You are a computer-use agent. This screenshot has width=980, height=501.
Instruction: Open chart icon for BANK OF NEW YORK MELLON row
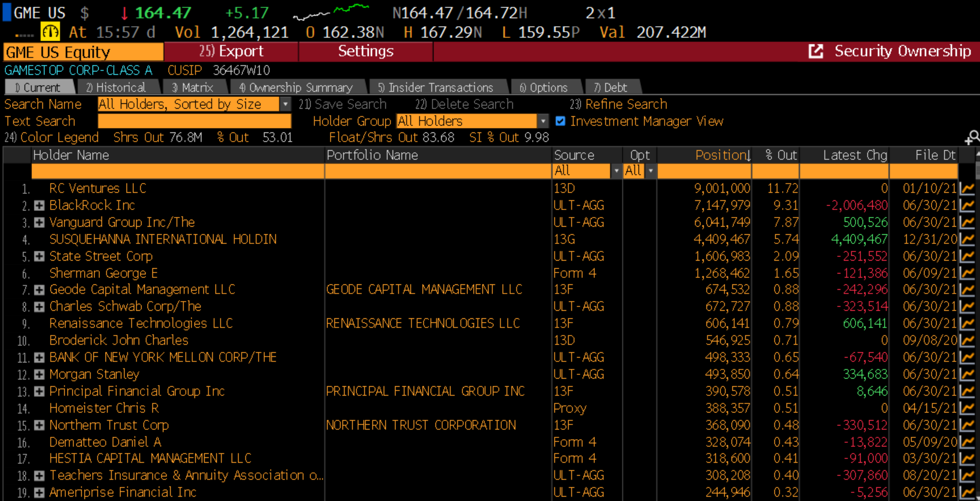point(967,357)
